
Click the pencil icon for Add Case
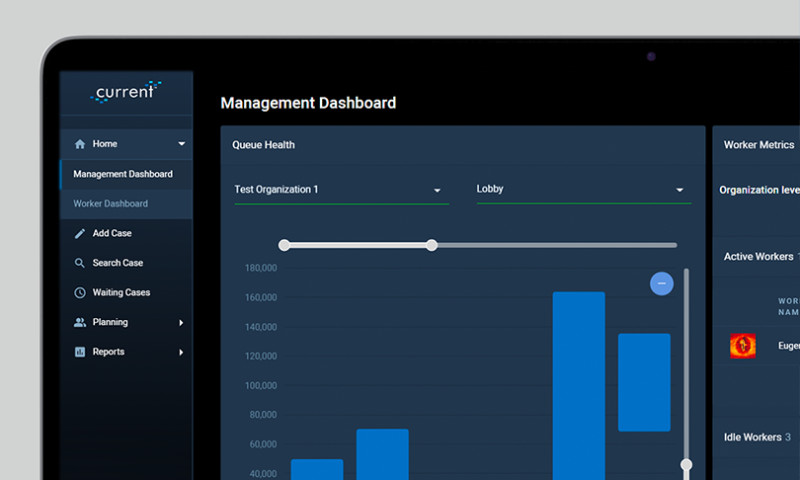80,233
